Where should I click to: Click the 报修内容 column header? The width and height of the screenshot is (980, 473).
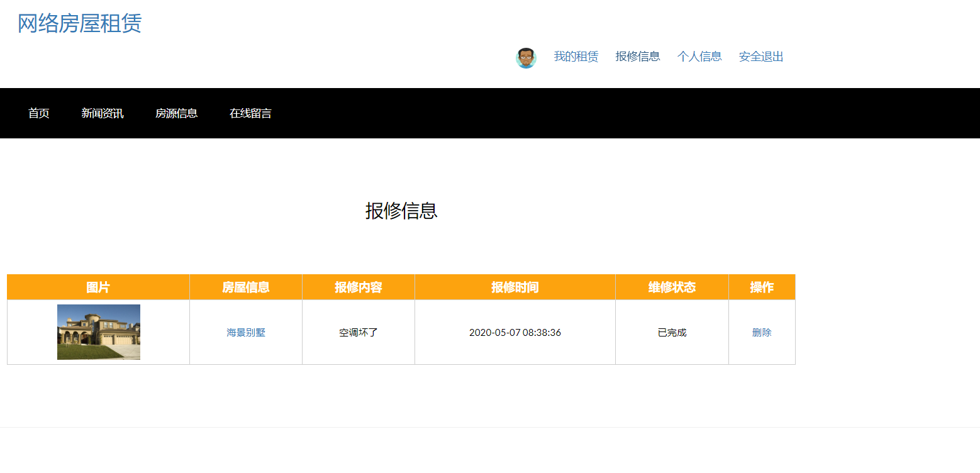[x=359, y=287]
